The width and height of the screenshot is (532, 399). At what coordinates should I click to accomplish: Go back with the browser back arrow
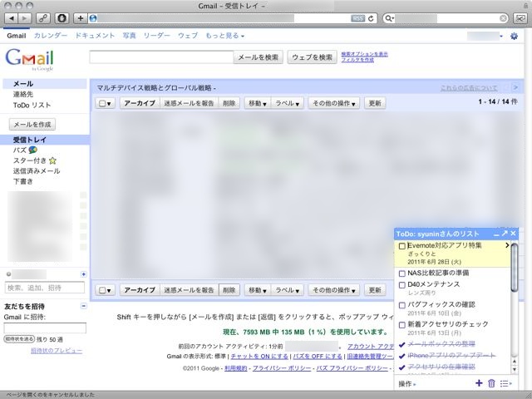click(12, 18)
